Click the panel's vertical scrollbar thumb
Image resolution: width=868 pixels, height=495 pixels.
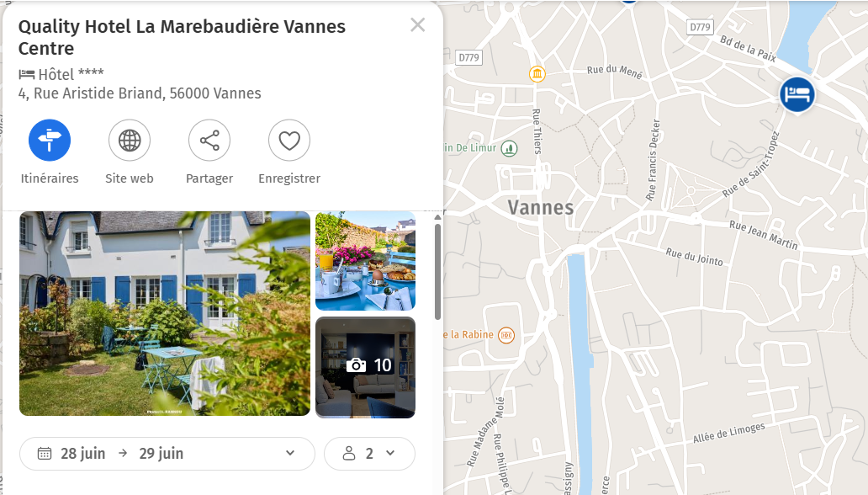click(438, 272)
